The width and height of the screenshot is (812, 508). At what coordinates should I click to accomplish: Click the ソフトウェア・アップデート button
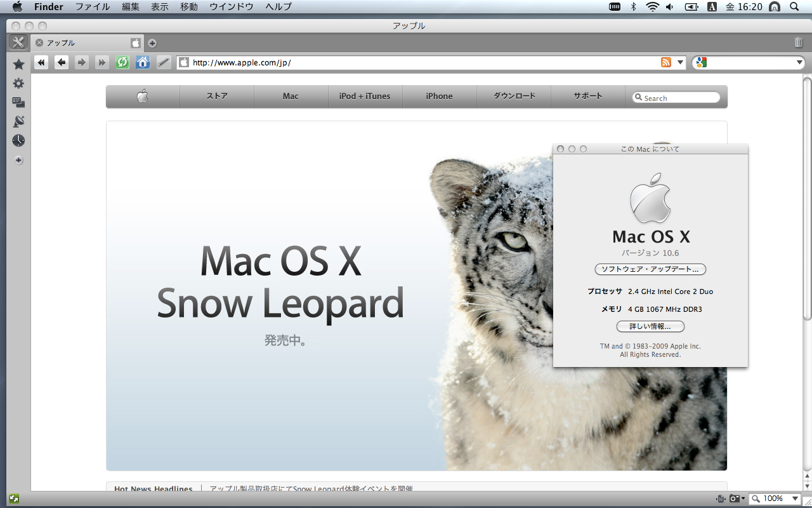coord(650,269)
